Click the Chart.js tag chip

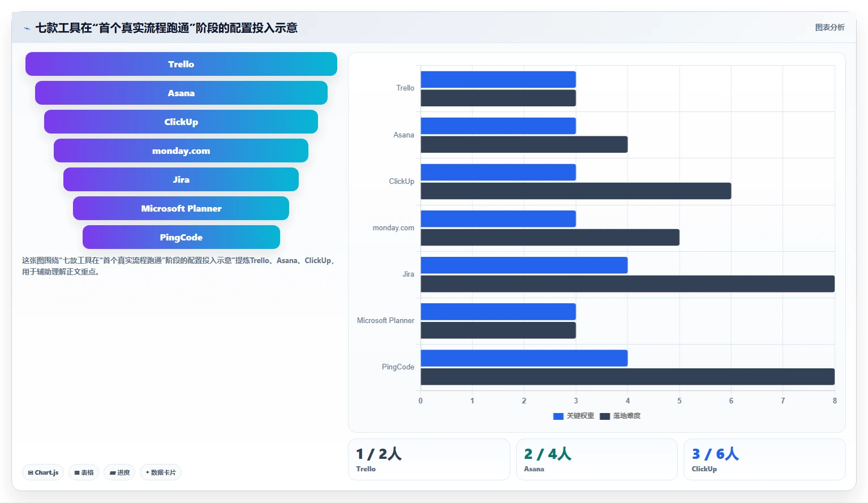pos(43,472)
